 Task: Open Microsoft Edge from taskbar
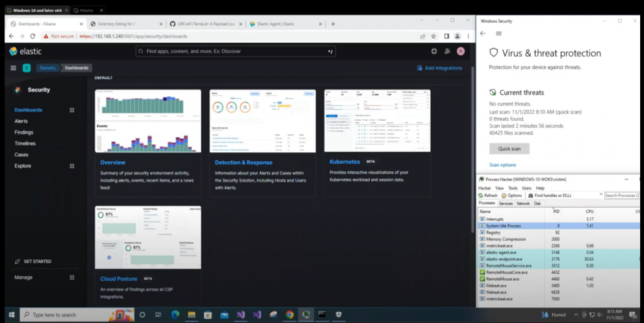point(175,315)
